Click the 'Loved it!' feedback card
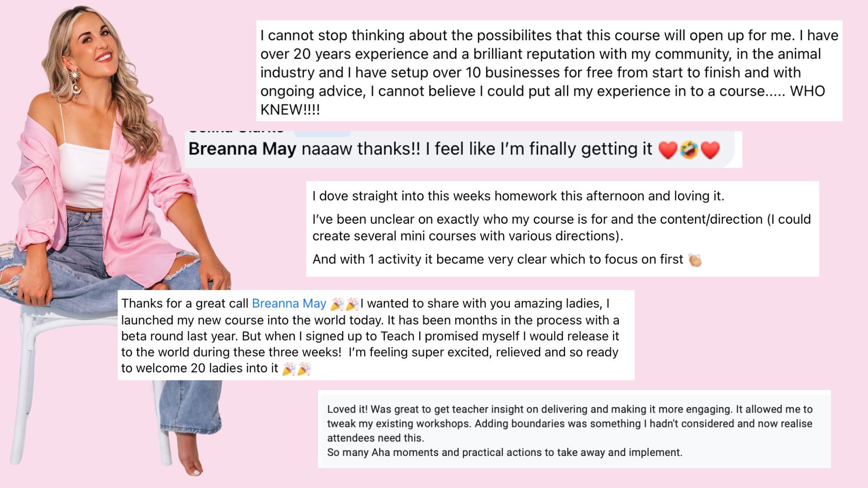The image size is (868, 488). [574, 428]
